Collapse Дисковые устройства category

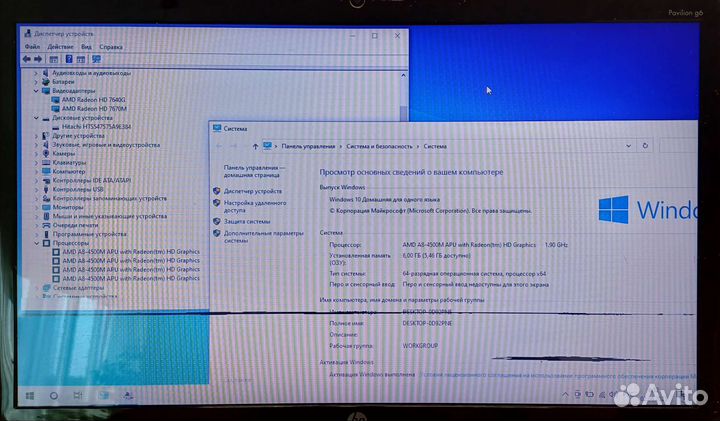[x=36, y=118]
